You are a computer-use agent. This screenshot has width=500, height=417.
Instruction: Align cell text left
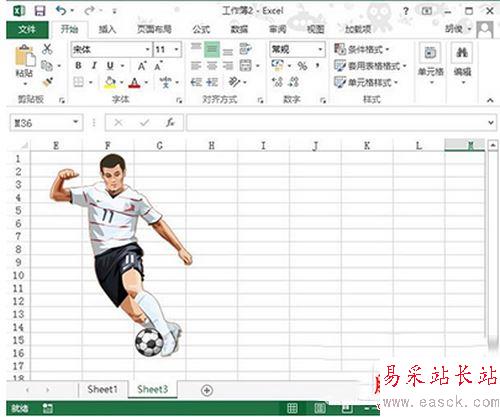click(x=196, y=66)
